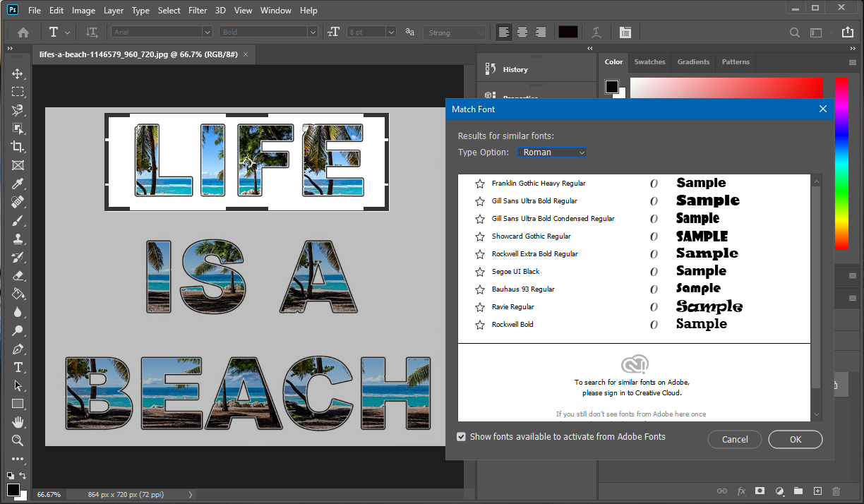The image size is (864, 504).
Task: Create new layer icon
Action: click(x=817, y=491)
